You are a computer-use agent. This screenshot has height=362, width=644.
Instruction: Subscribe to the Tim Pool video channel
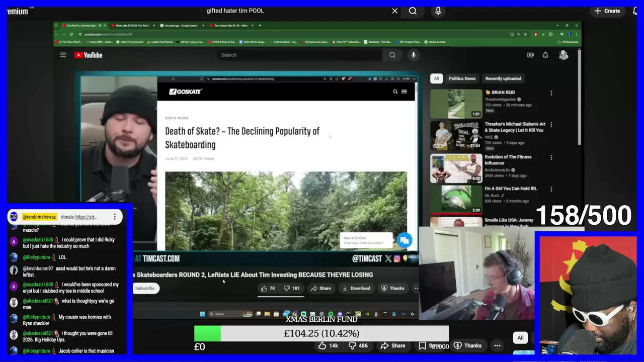(144, 288)
